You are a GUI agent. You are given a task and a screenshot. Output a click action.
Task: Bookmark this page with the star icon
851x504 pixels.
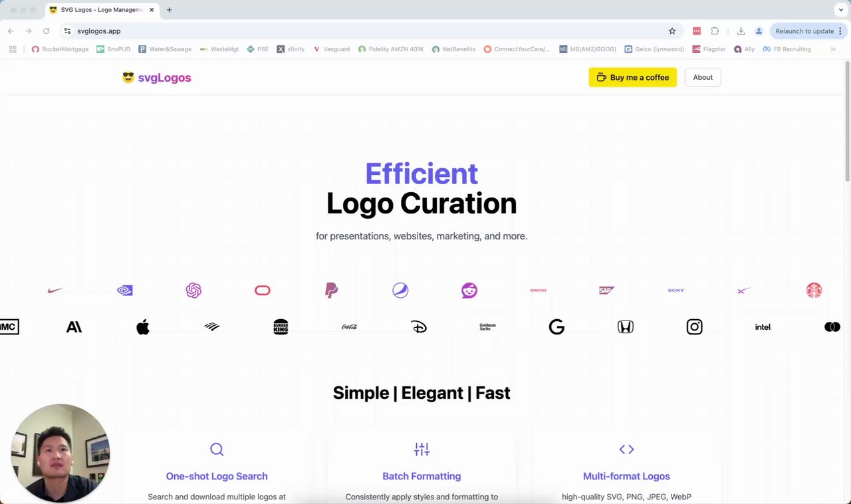point(672,31)
